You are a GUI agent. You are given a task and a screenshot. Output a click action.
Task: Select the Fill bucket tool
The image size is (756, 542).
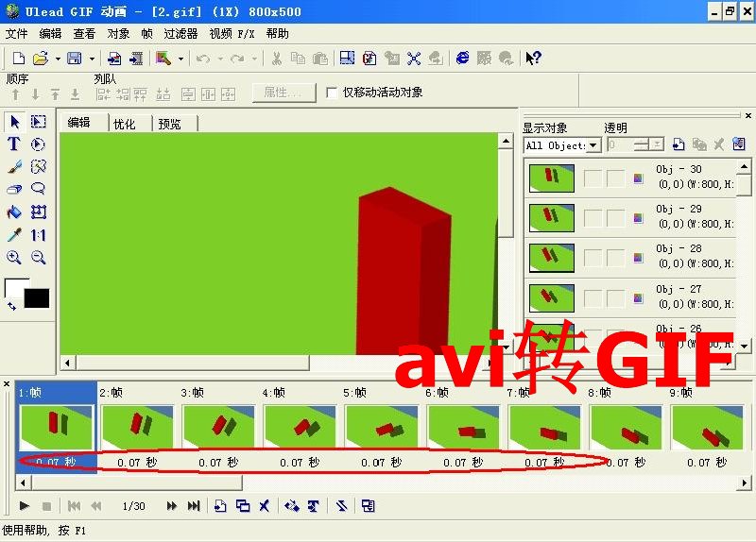click(x=14, y=212)
